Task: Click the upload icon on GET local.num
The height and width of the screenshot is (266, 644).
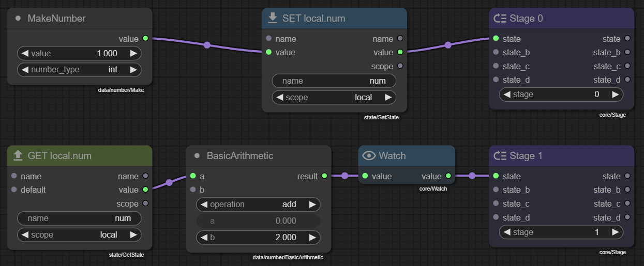Action: click(x=18, y=155)
